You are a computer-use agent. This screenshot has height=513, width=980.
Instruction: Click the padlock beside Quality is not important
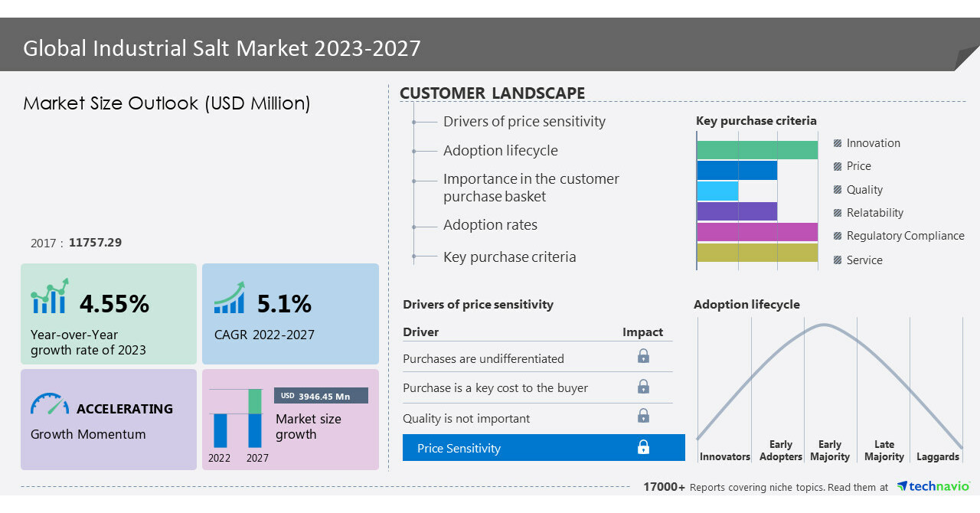643,416
